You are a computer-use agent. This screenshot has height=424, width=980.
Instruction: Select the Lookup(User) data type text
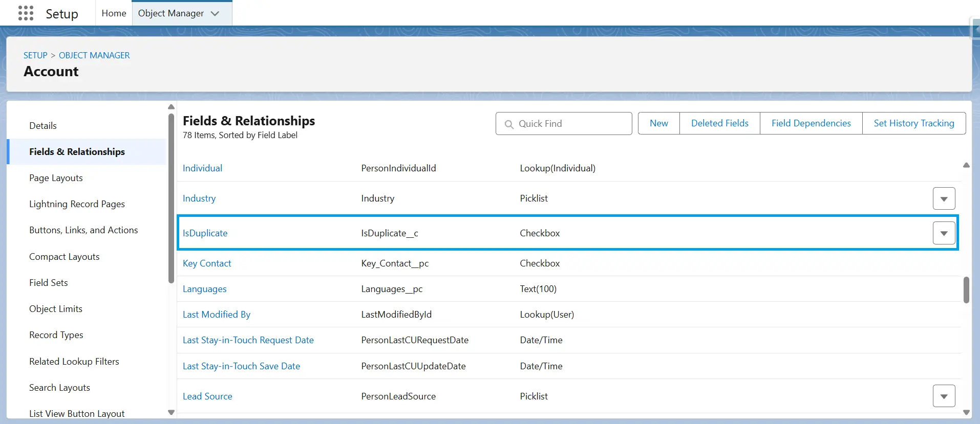[547, 315]
